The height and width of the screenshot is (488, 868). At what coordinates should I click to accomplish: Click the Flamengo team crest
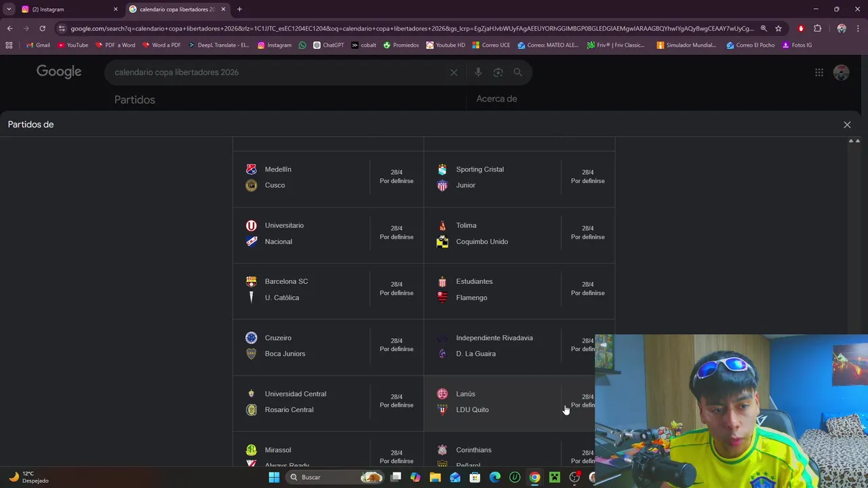[x=442, y=298]
